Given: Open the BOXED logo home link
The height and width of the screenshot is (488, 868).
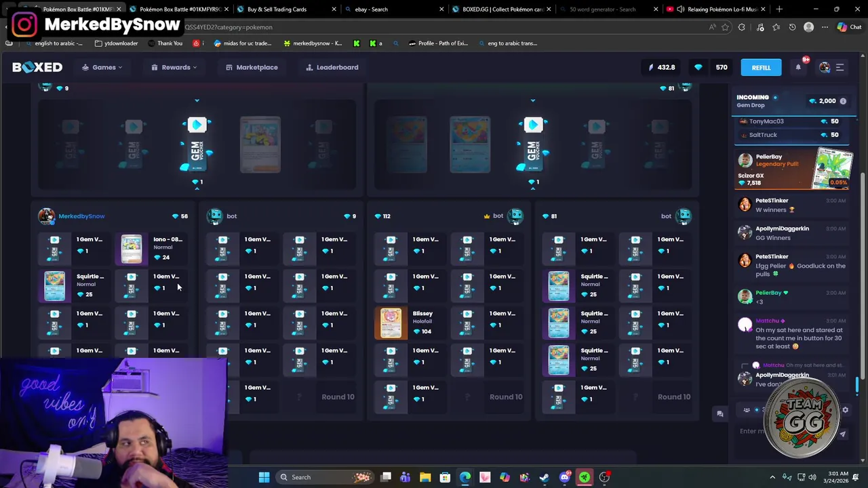Looking at the screenshot, I should (x=37, y=67).
